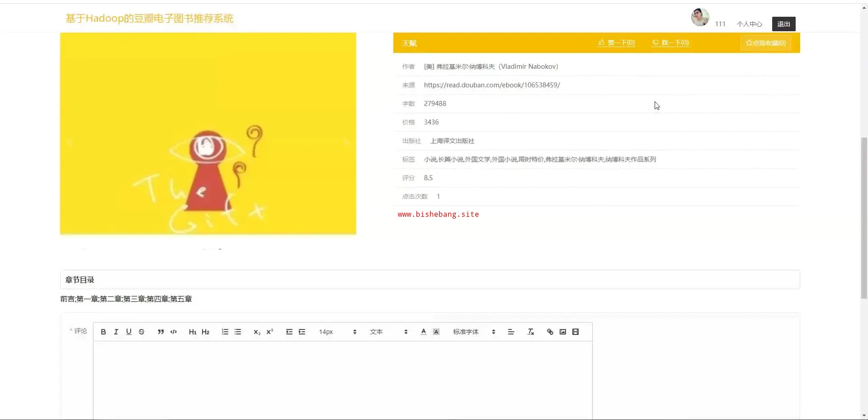The image size is (868, 420).
Task: Click the 点我收藏 favorite button
Action: click(766, 43)
